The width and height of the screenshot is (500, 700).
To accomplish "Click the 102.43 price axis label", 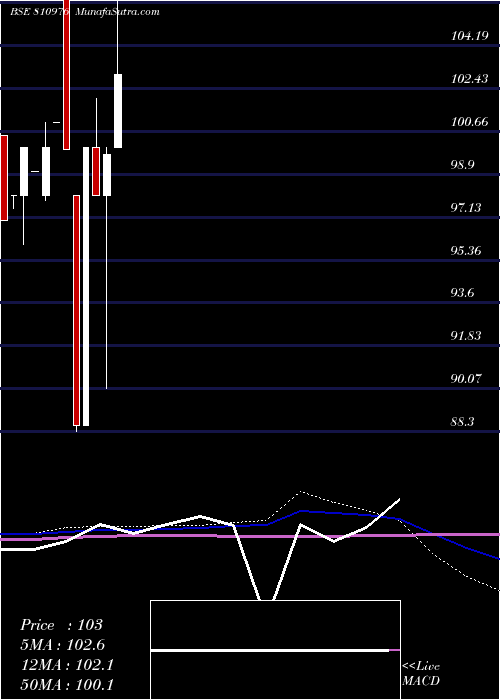I will tap(470, 79).
